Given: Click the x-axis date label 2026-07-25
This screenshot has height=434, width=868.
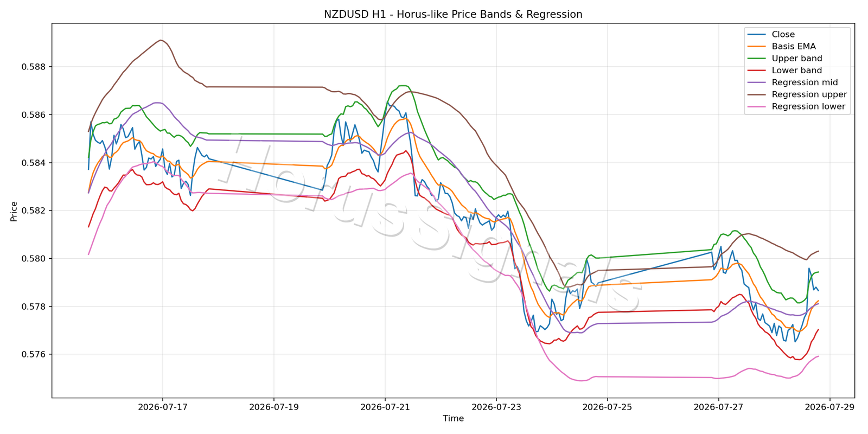Looking at the screenshot, I should click(x=607, y=406).
